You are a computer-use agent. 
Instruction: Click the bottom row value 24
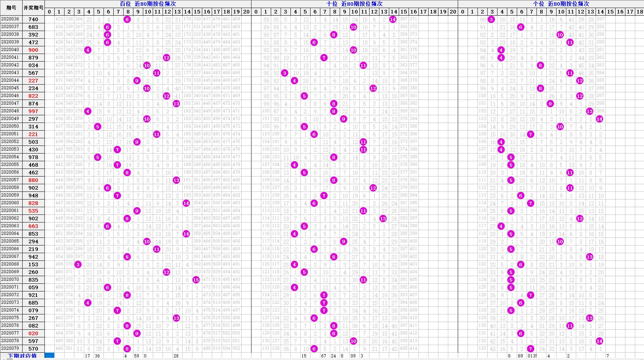point(333,356)
